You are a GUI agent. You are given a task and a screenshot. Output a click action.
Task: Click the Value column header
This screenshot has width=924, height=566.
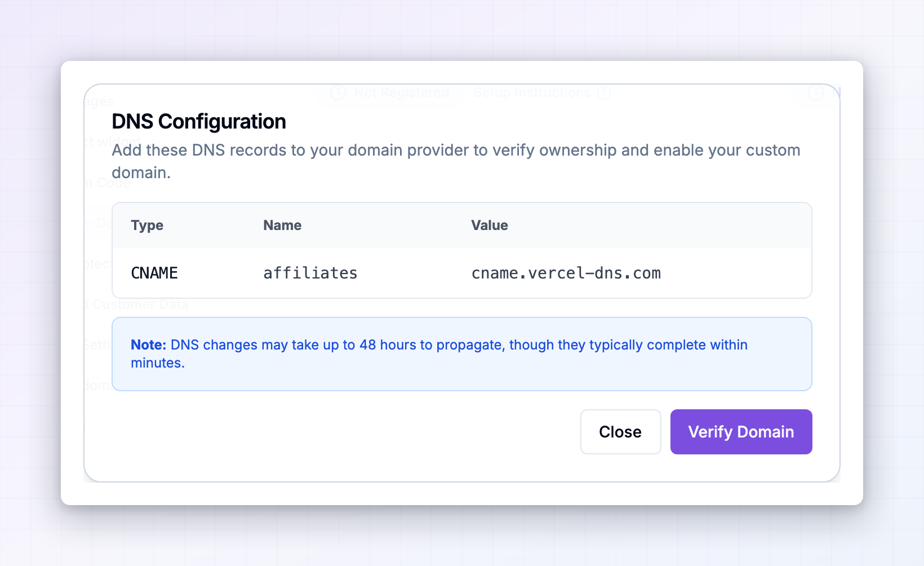point(490,225)
